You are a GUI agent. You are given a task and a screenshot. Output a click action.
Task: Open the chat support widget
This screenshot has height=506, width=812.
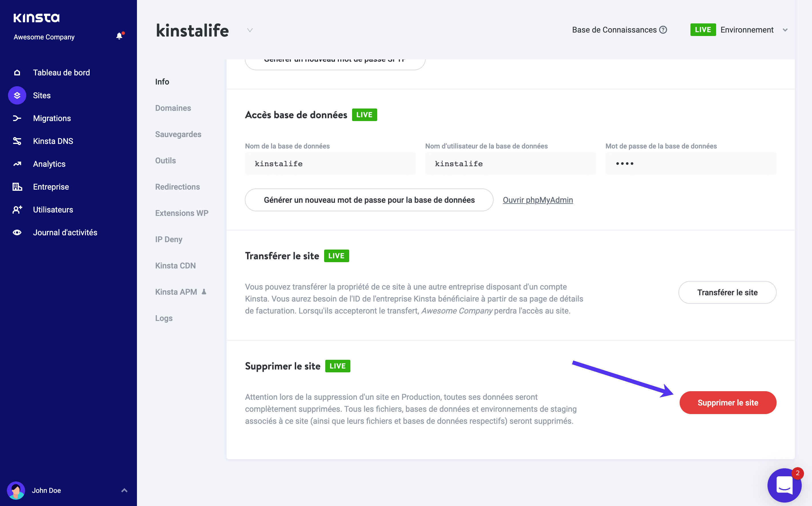pyautogui.click(x=784, y=485)
